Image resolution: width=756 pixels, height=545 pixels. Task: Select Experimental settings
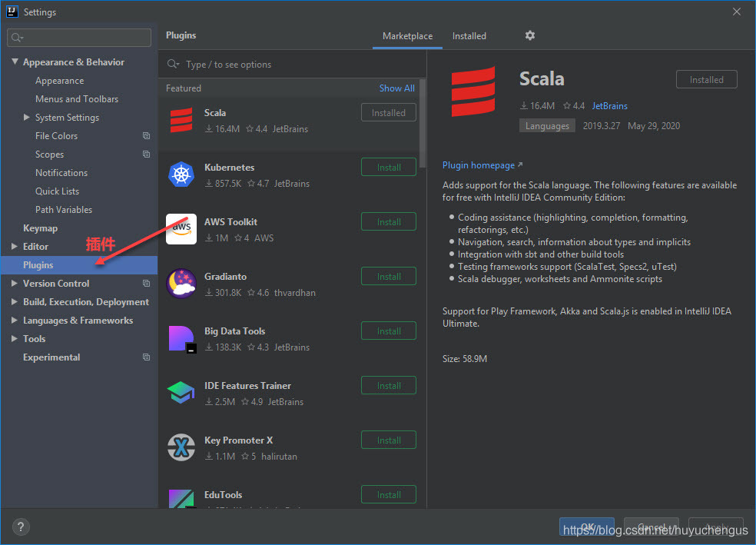[x=51, y=357]
